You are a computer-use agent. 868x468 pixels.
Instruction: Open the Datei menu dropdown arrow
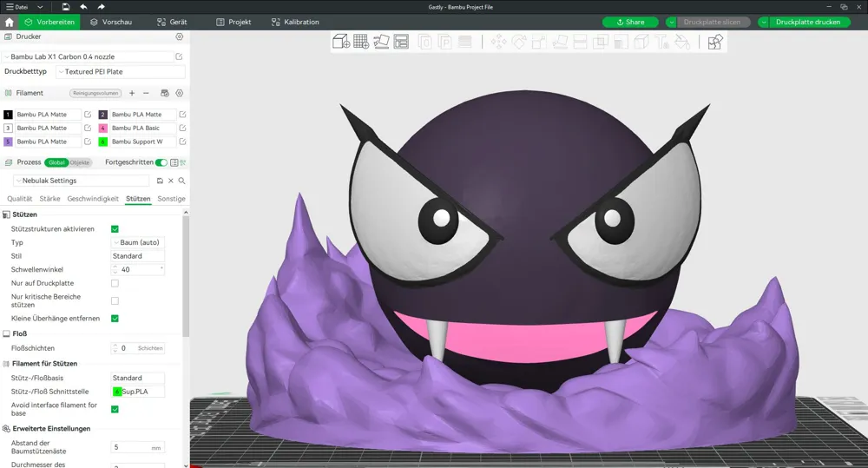click(x=40, y=7)
